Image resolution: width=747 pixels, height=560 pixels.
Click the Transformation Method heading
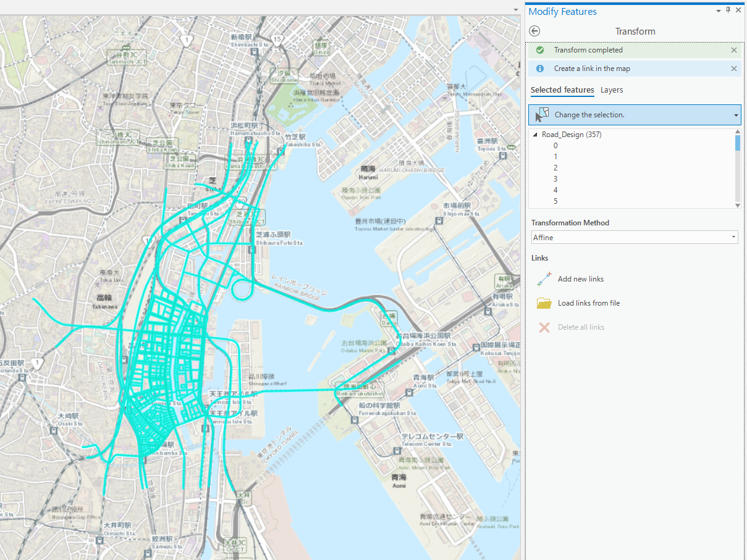pos(570,223)
